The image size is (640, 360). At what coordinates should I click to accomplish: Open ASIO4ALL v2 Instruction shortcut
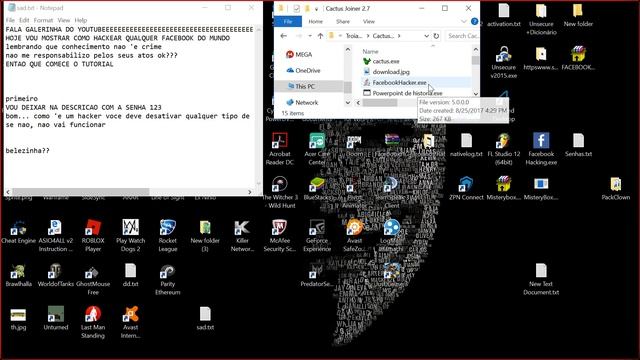pos(56,236)
